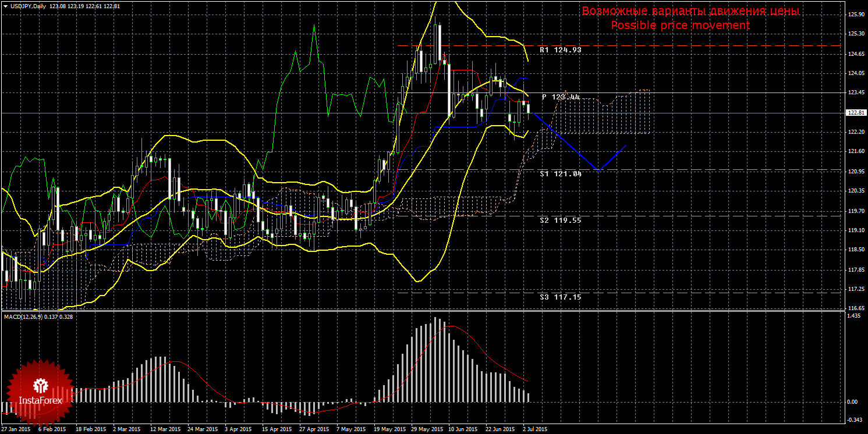Open the chart menu arrow beside USDJPY
This screenshot has width=868, height=434.
click(x=5, y=6)
